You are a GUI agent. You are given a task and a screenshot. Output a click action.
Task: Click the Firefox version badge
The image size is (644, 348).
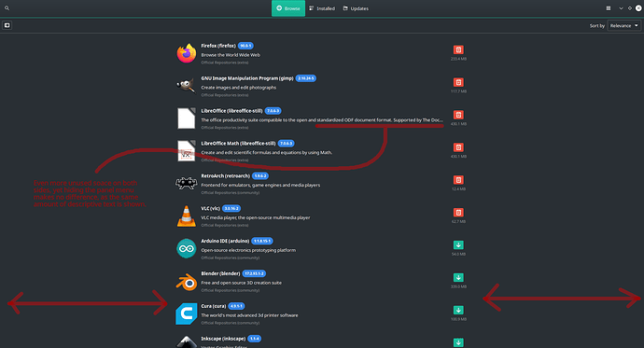tap(245, 46)
